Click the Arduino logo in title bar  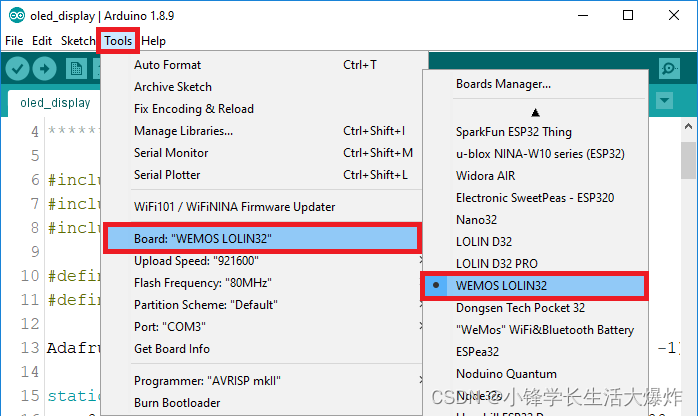click(17, 16)
